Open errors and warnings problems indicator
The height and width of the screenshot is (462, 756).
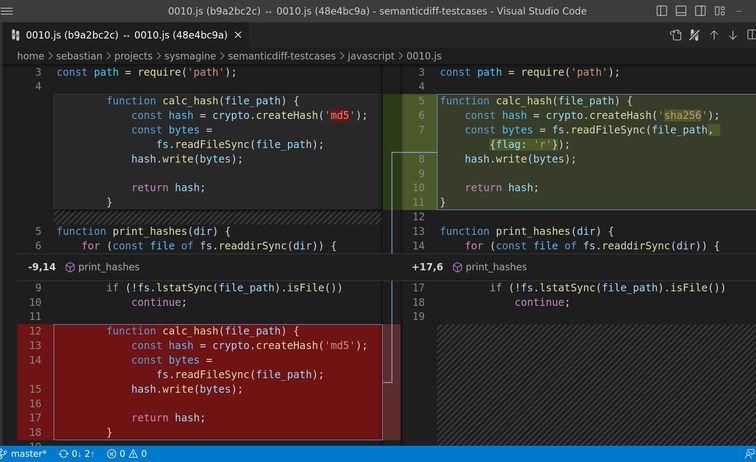tap(125, 454)
